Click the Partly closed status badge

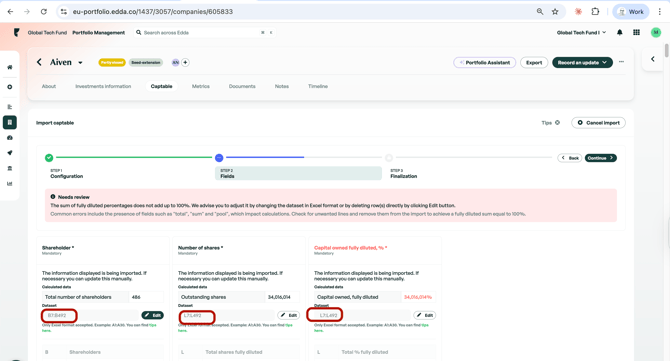pyautogui.click(x=112, y=62)
